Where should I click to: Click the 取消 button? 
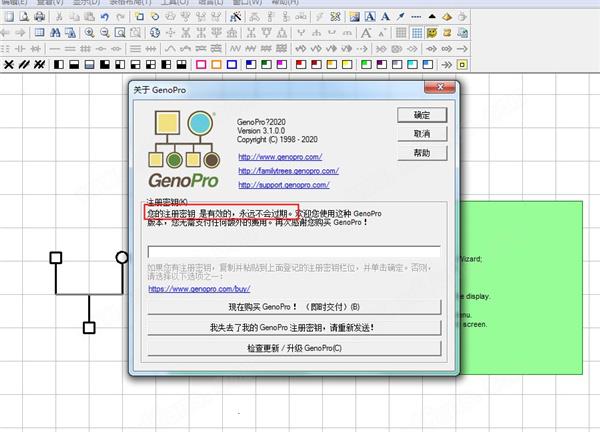click(422, 134)
